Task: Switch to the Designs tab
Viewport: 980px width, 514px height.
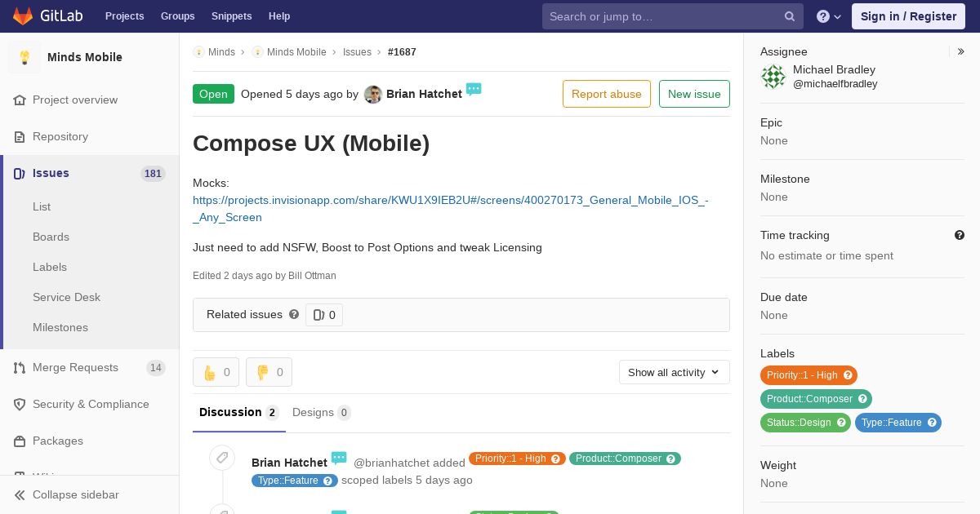Action: click(322, 412)
